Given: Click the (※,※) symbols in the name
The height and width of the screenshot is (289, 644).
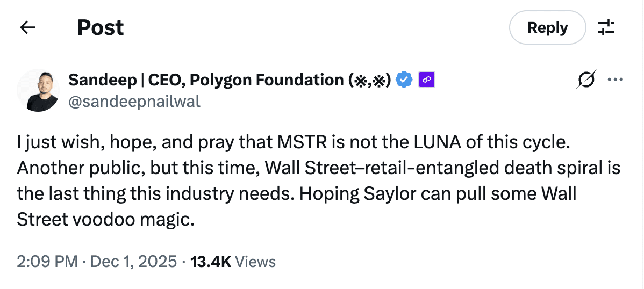Looking at the screenshot, I should click(369, 80).
